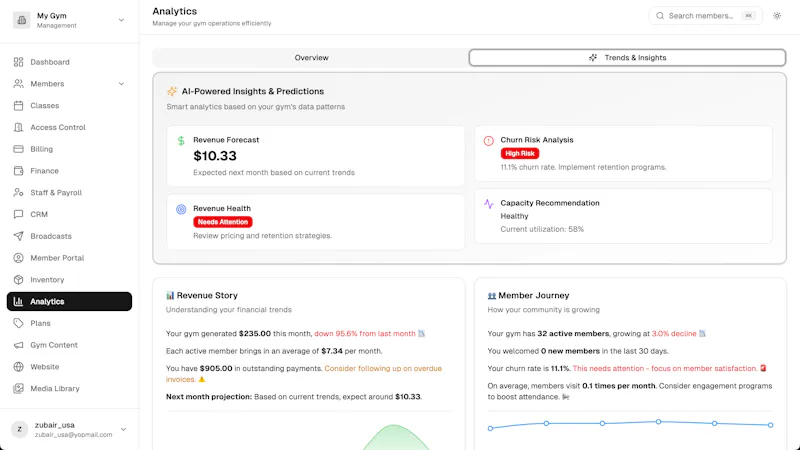Expand the Members submenu chevron

(x=121, y=84)
